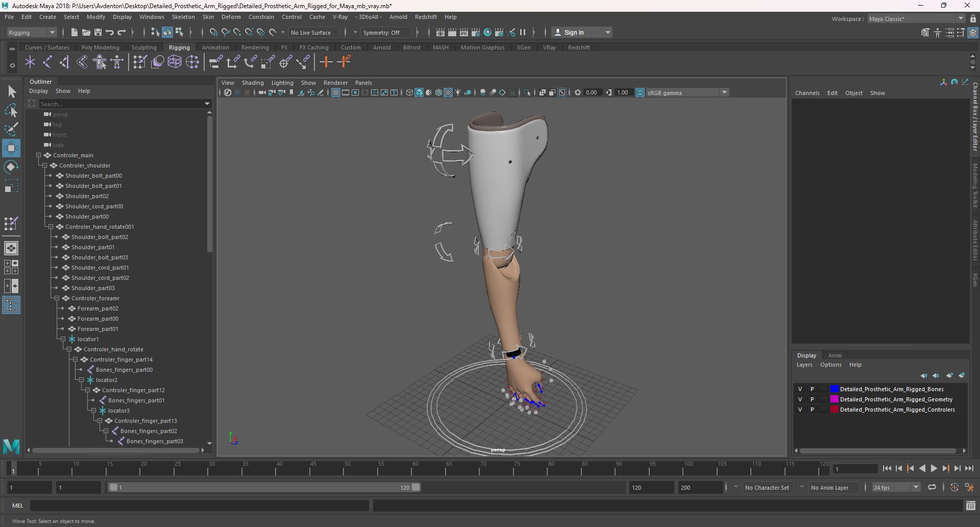
Task: Open the sRGB gamma view transform dropdown
Action: (687, 92)
